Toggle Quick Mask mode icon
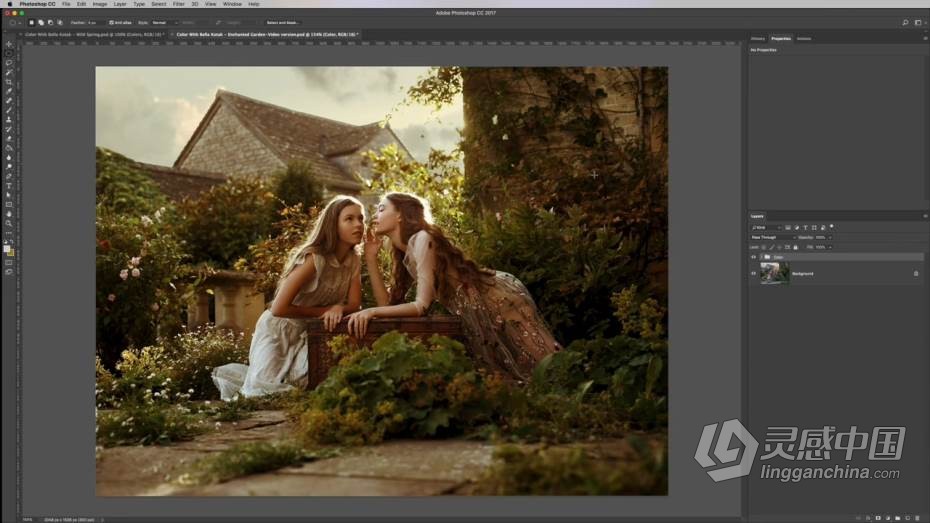The image size is (930, 523). [x=9, y=262]
